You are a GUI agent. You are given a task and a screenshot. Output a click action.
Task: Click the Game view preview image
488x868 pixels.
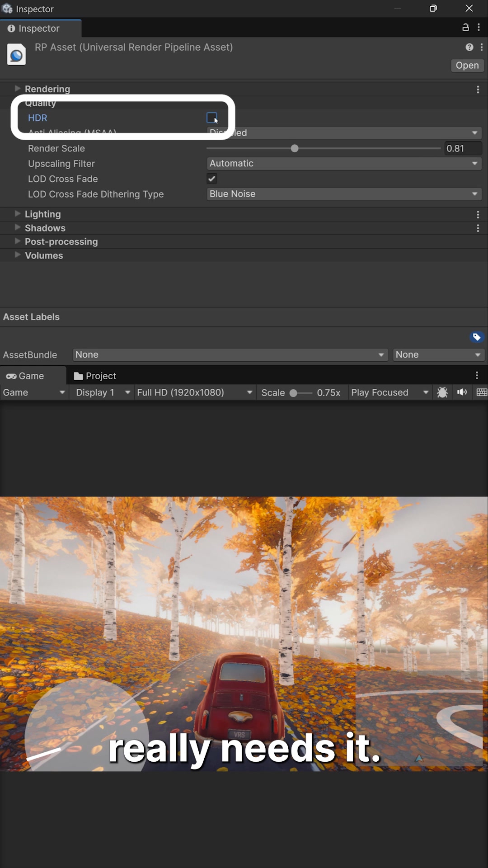click(244, 634)
